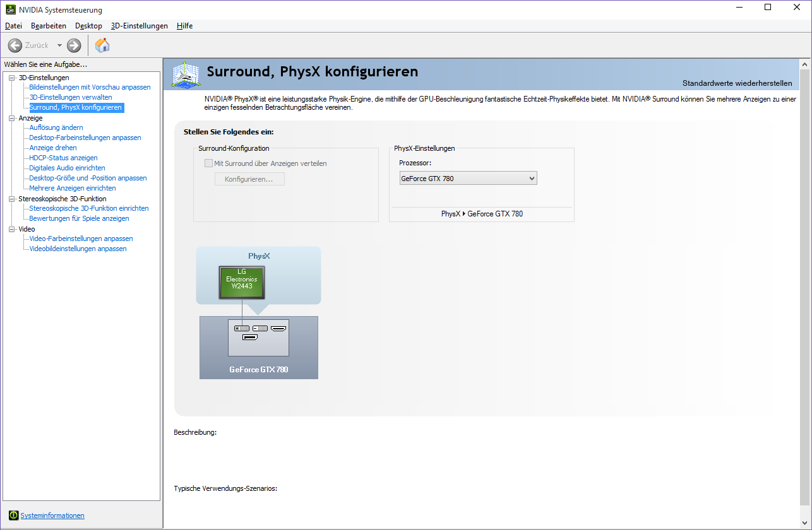The height and width of the screenshot is (530, 812).
Task: Click the GeForce GTX 780 card label
Action: click(259, 370)
